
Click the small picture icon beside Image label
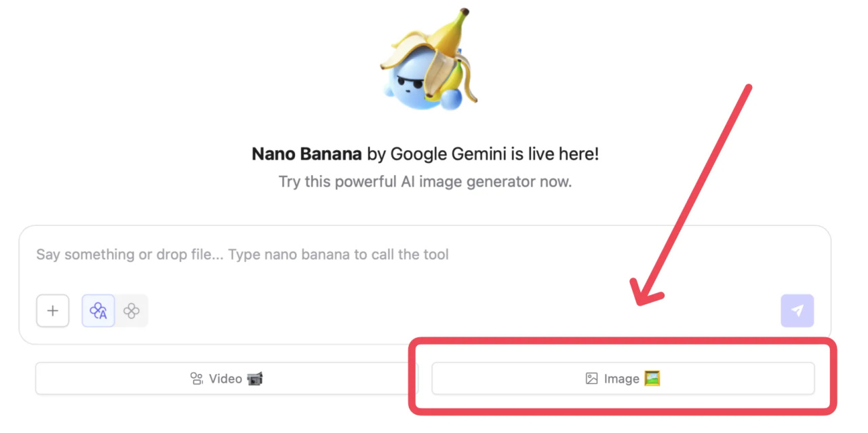pos(591,379)
